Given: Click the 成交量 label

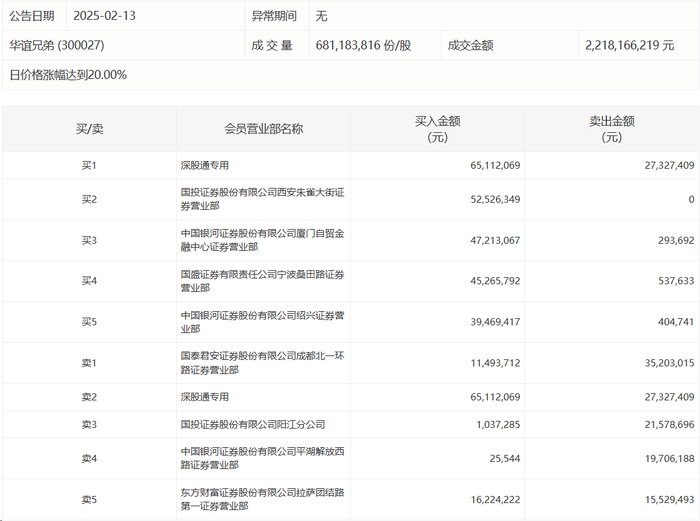Looking at the screenshot, I should tap(272, 45).
